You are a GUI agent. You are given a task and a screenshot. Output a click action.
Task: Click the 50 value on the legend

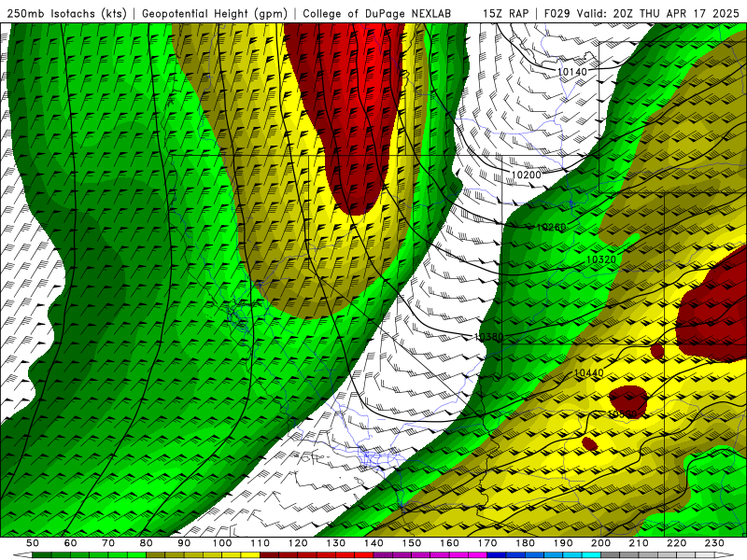[33, 543]
